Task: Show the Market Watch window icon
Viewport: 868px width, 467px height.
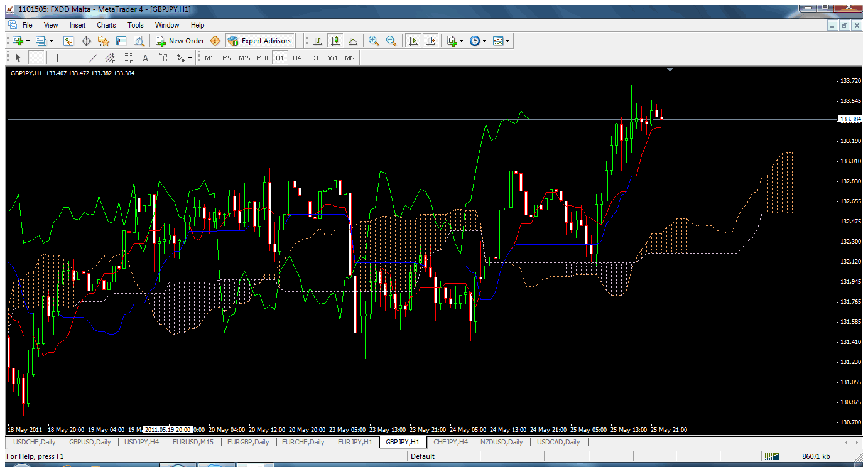Action: point(69,41)
